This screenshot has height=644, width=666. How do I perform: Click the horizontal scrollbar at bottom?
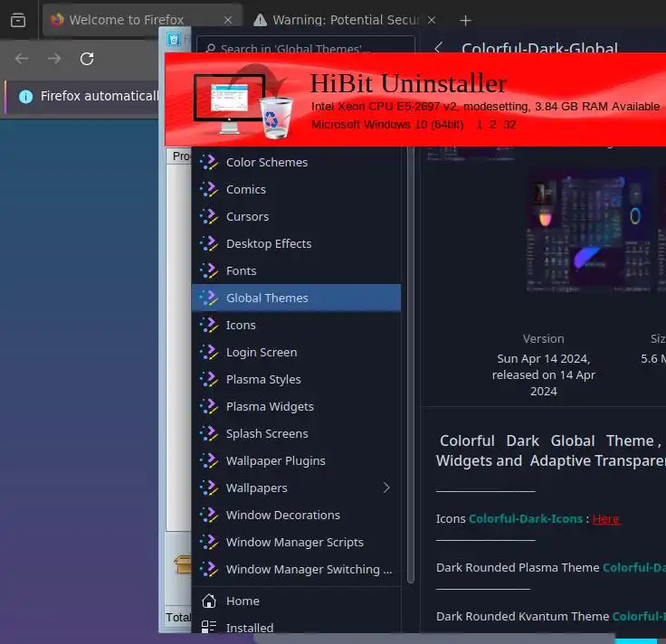[433, 638]
